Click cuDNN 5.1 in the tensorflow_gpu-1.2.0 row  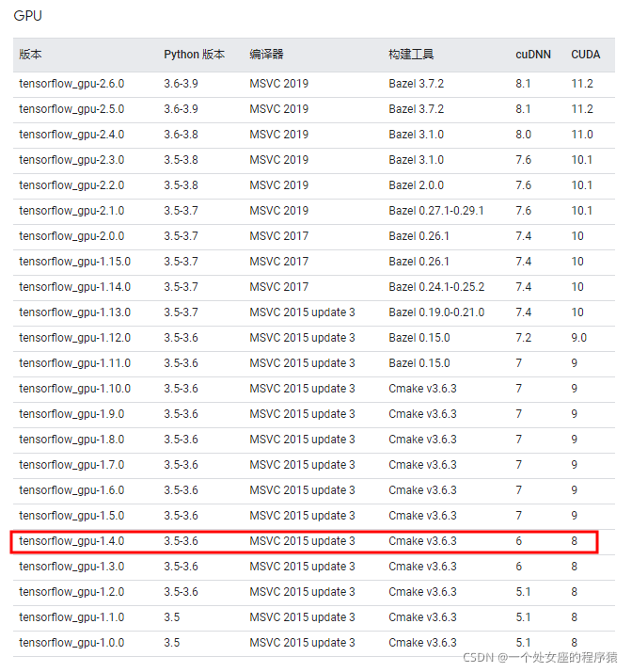point(523,592)
